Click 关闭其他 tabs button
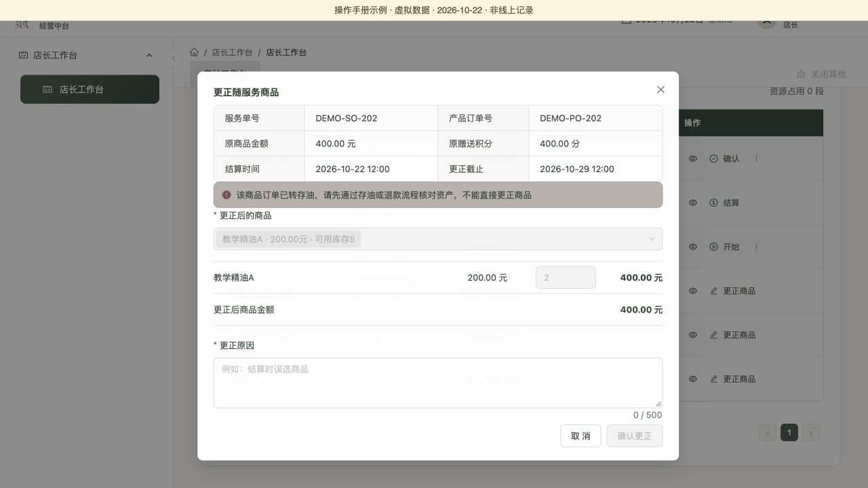868x488 pixels. pos(821,74)
